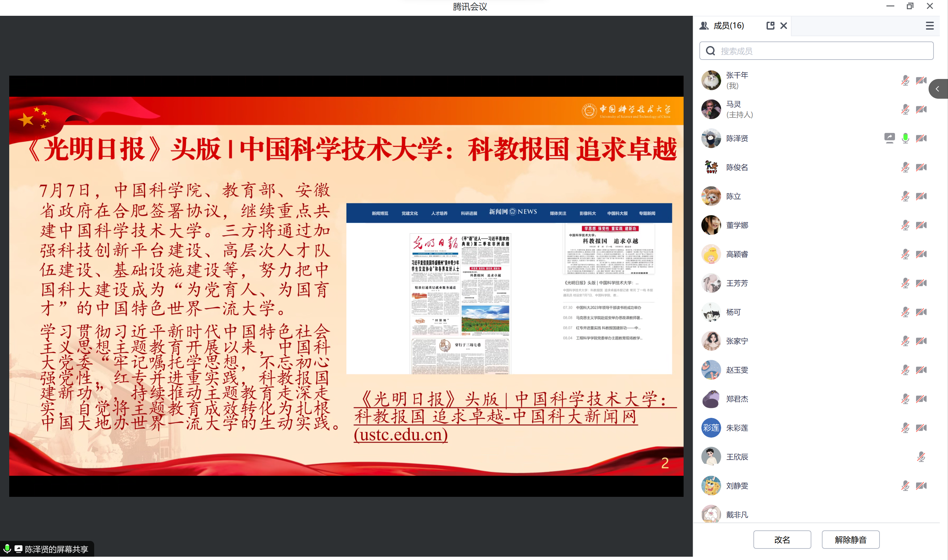Click the green mic icon in the sharing status bar
This screenshot has height=560, width=948.
(7, 549)
